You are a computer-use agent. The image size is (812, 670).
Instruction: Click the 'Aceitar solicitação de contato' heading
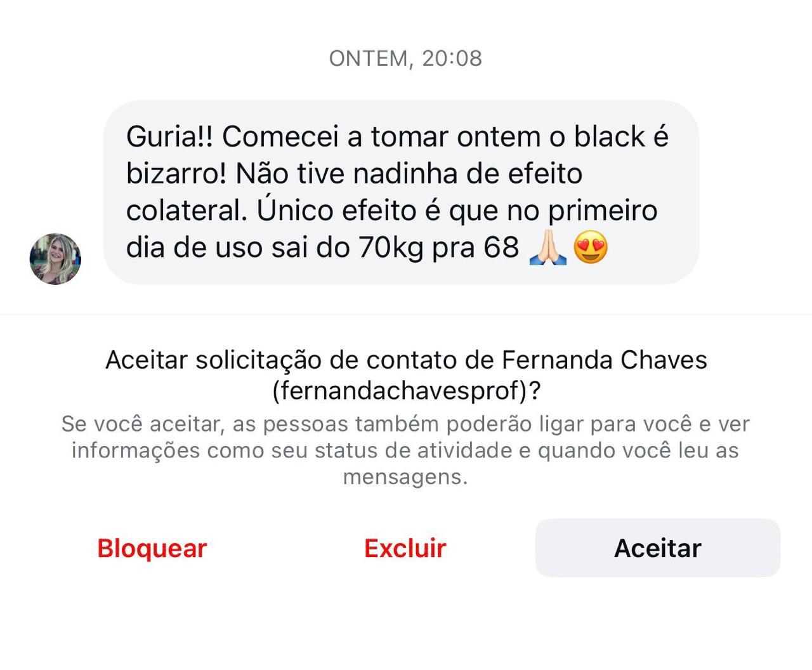(x=405, y=360)
